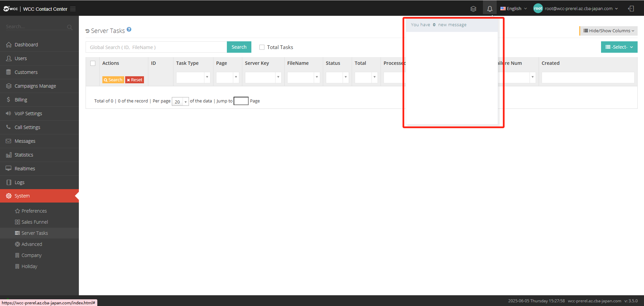Open Company under System
This screenshot has width=644, height=306.
[39, 255]
